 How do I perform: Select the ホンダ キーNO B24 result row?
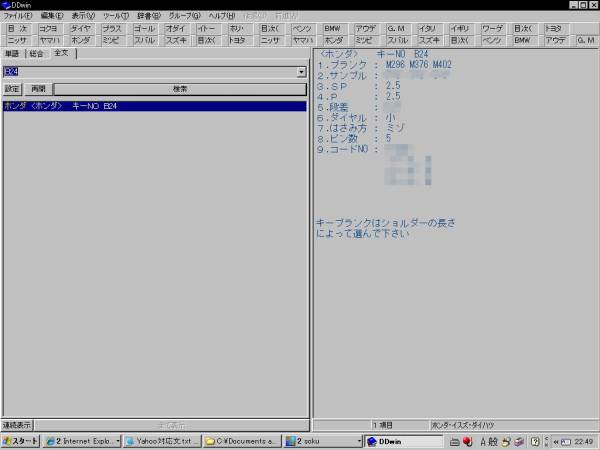pos(155,106)
